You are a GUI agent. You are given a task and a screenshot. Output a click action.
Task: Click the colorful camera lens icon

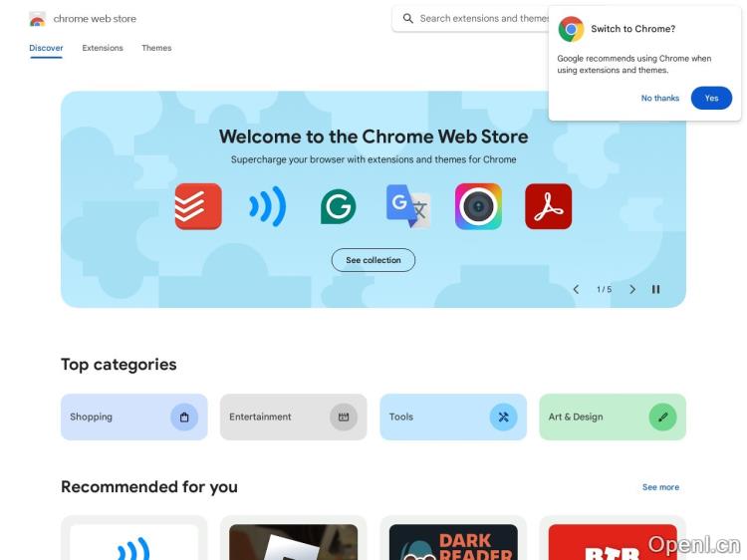point(478,206)
